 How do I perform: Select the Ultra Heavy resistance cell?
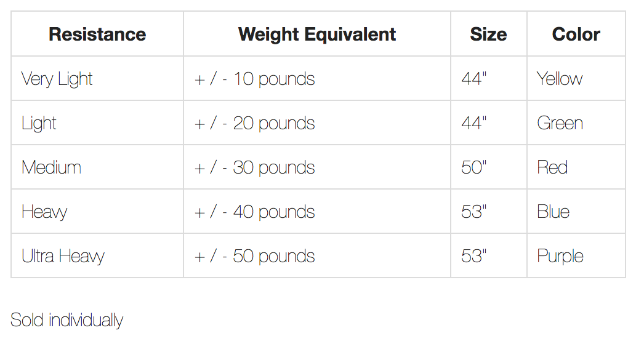click(63, 256)
